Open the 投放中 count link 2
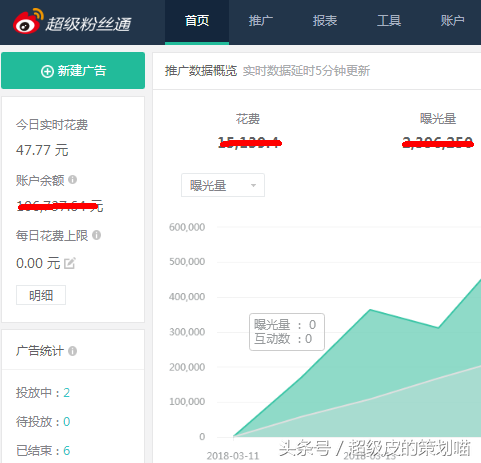The image size is (481, 463). click(x=66, y=393)
